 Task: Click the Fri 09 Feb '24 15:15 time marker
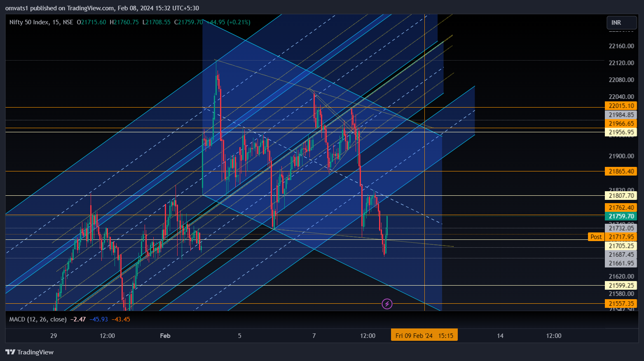tap(424, 335)
